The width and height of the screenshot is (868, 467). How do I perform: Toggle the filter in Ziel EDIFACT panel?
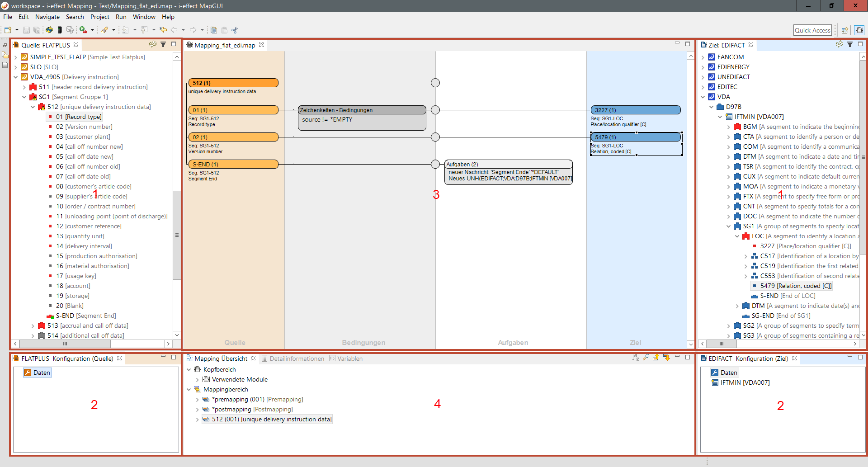tap(850, 44)
